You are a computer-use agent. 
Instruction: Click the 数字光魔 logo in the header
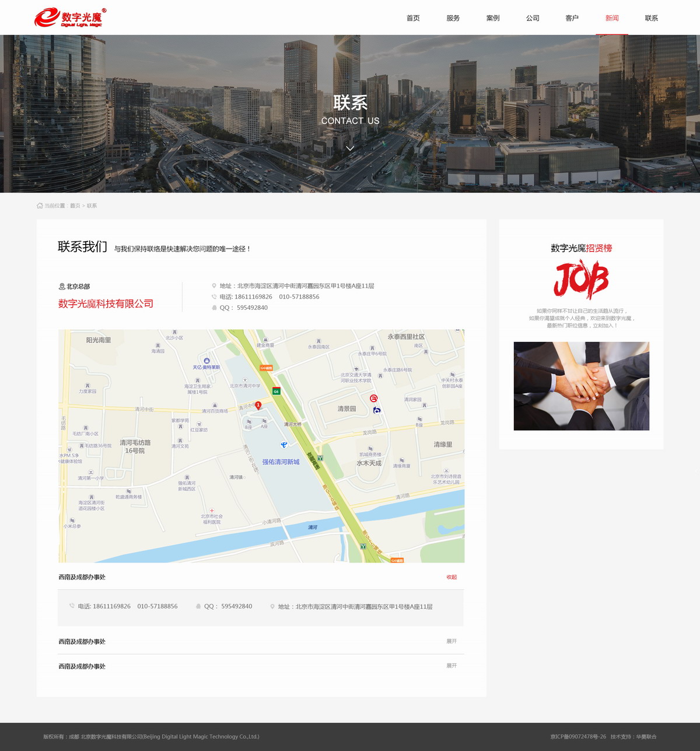tap(70, 18)
